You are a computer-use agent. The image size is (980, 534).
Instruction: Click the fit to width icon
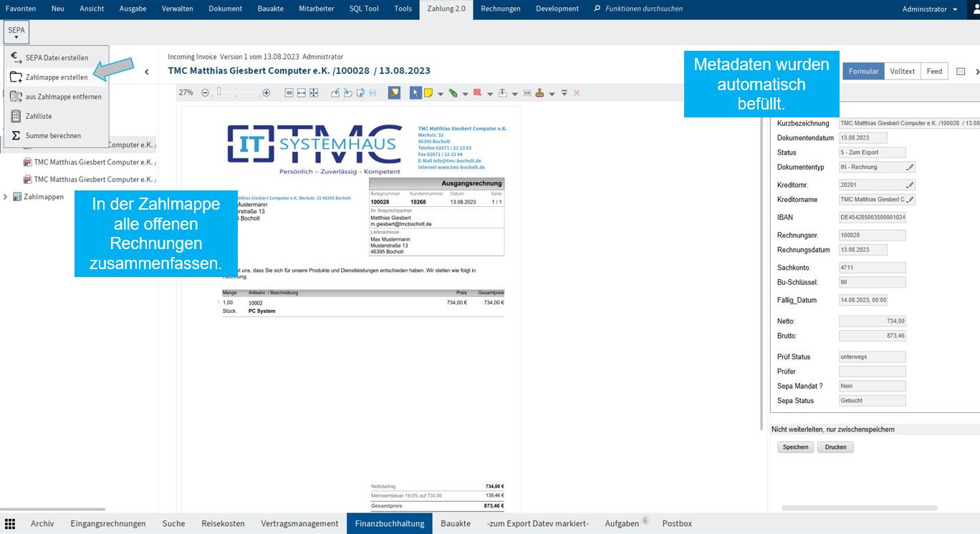[x=302, y=92]
